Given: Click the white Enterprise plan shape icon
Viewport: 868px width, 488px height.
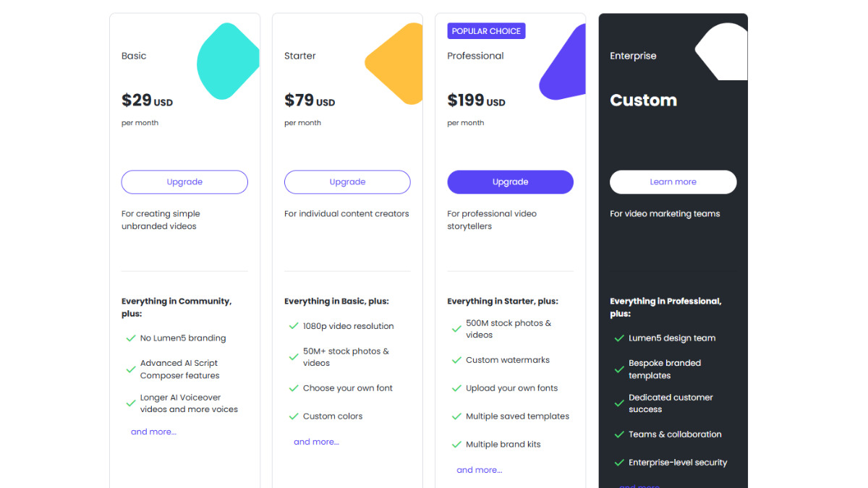Looking at the screenshot, I should pos(721,51).
